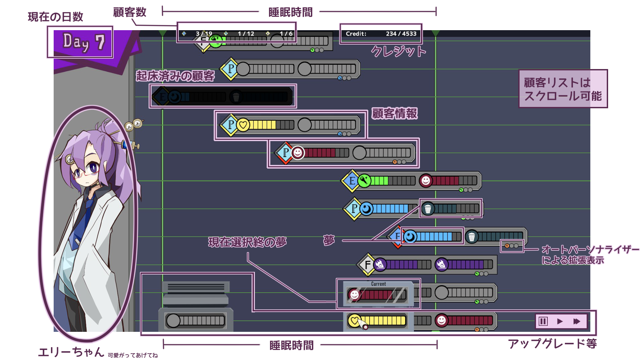Click the green microphone dream on the E customer
Screen dimensions: 644x362
coord(364,181)
